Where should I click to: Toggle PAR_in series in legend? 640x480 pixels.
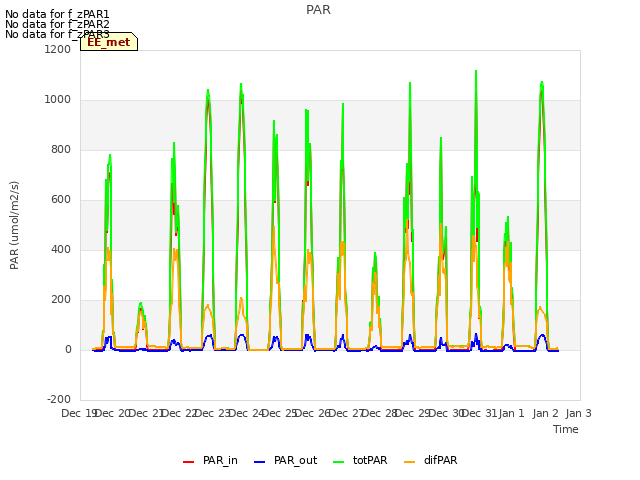(210, 460)
